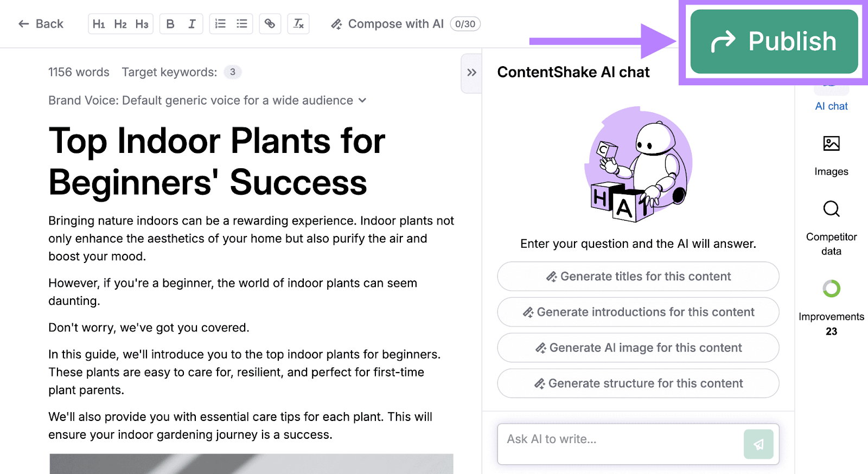The image size is (868, 474).
Task: Publish the article
Action: pyautogui.click(x=774, y=42)
